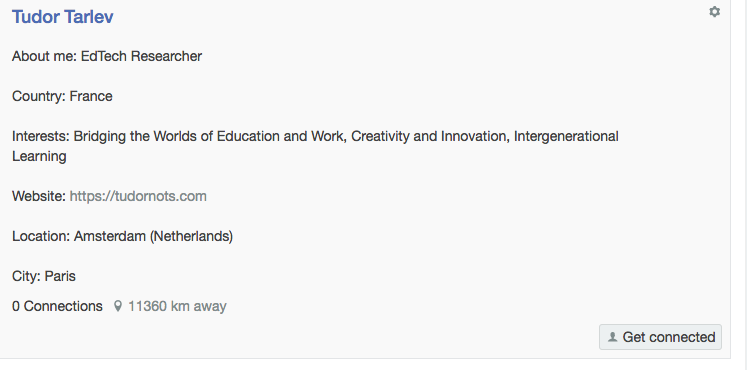The width and height of the screenshot is (747, 370).
Task: Select the 11360 km away distance text
Action: point(177,306)
